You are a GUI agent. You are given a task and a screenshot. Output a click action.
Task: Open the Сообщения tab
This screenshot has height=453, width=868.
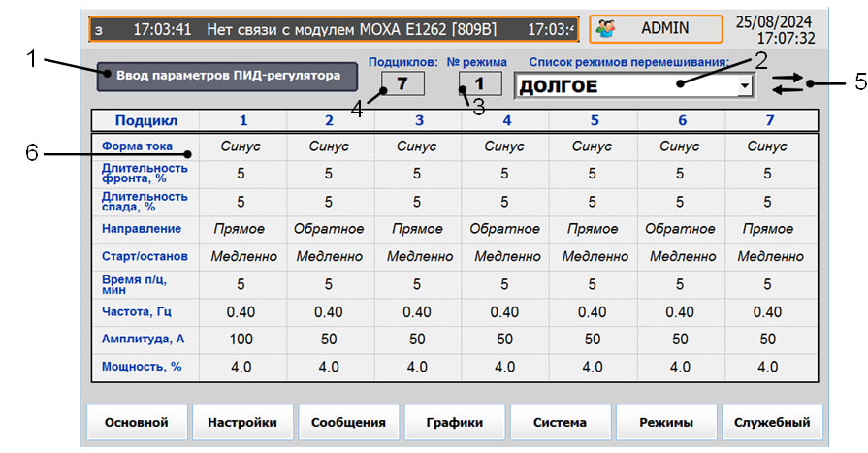point(348,423)
